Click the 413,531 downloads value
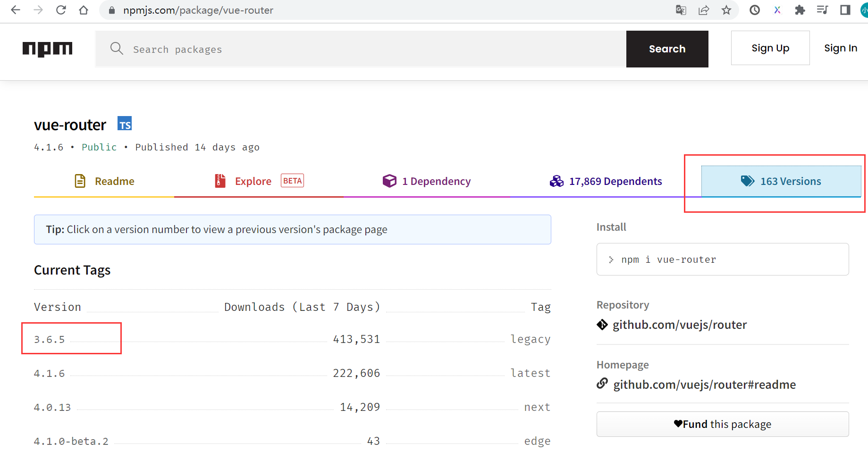 tap(356, 339)
